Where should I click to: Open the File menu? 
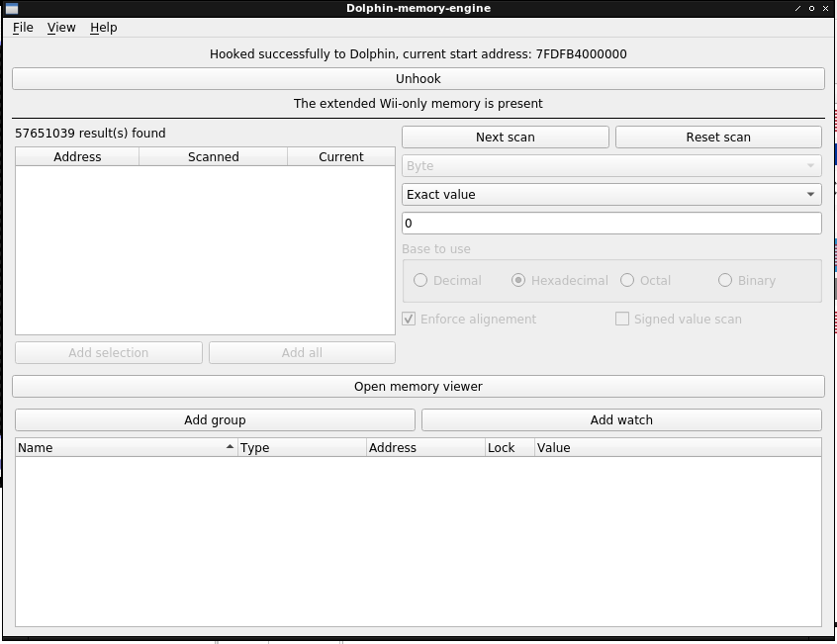tap(23, 28)
